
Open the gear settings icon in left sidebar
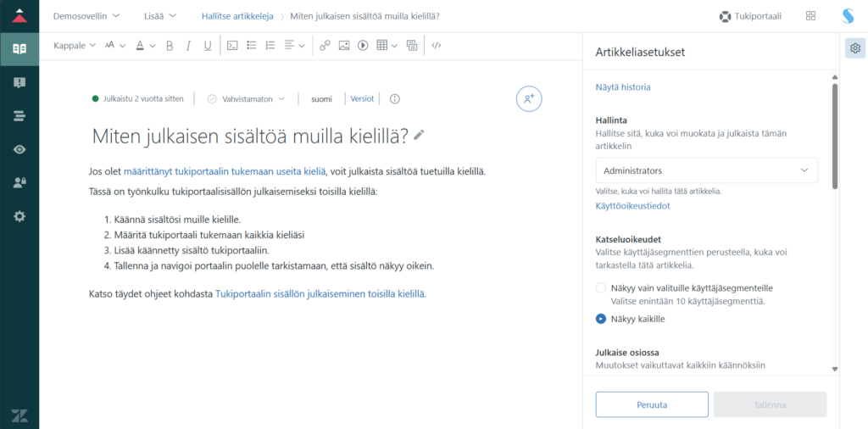click(x=19, y=216)
